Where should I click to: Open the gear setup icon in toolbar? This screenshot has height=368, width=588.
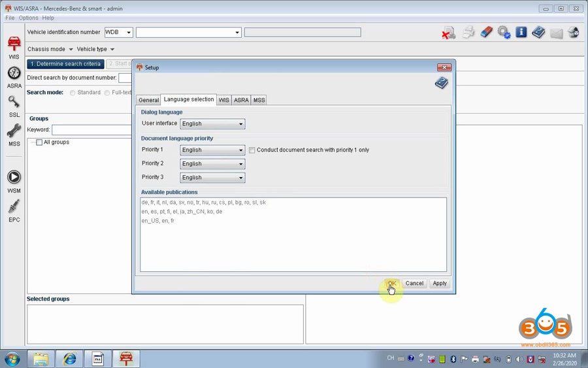(x=504, y=32)
